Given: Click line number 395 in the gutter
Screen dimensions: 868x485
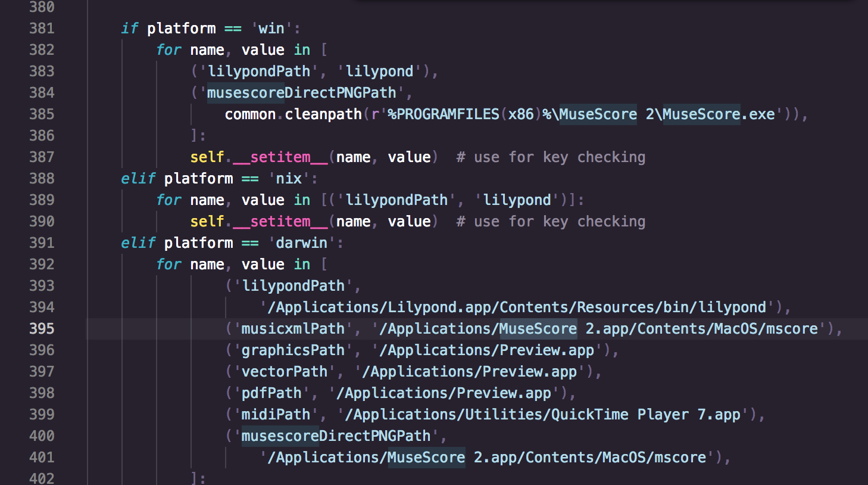Looking at the screenshot, I should point(42,328).
